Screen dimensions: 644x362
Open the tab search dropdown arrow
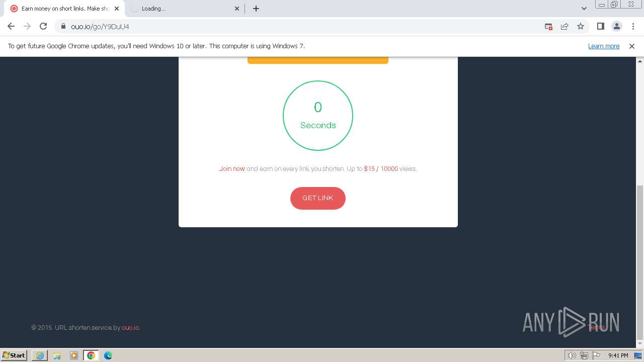click(x=584, y=9)
